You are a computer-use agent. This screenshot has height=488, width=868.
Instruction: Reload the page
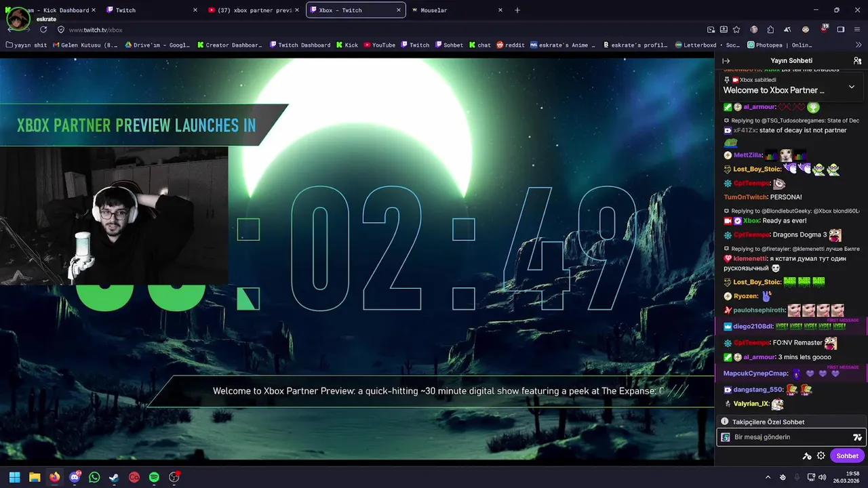point(43,30)
